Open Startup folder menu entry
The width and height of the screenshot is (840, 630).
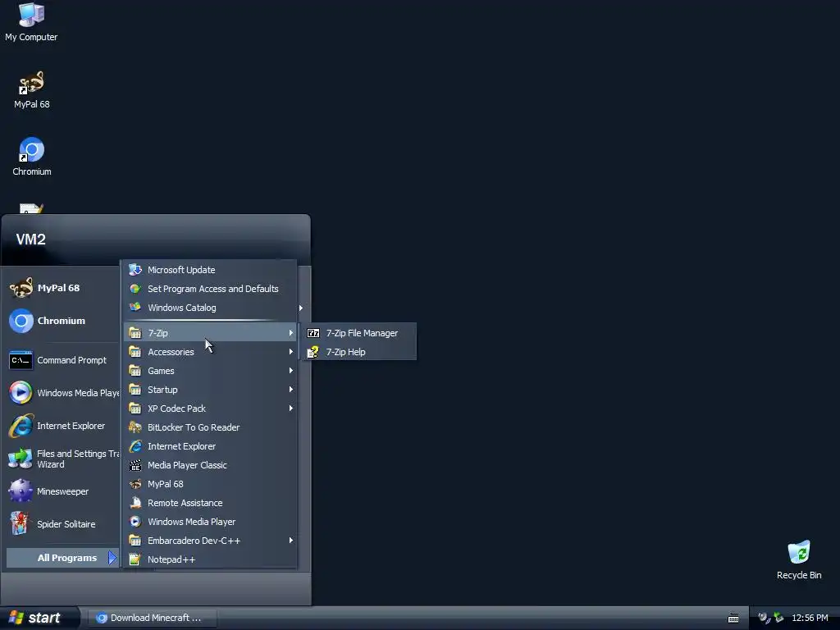[x=211, y=390]
